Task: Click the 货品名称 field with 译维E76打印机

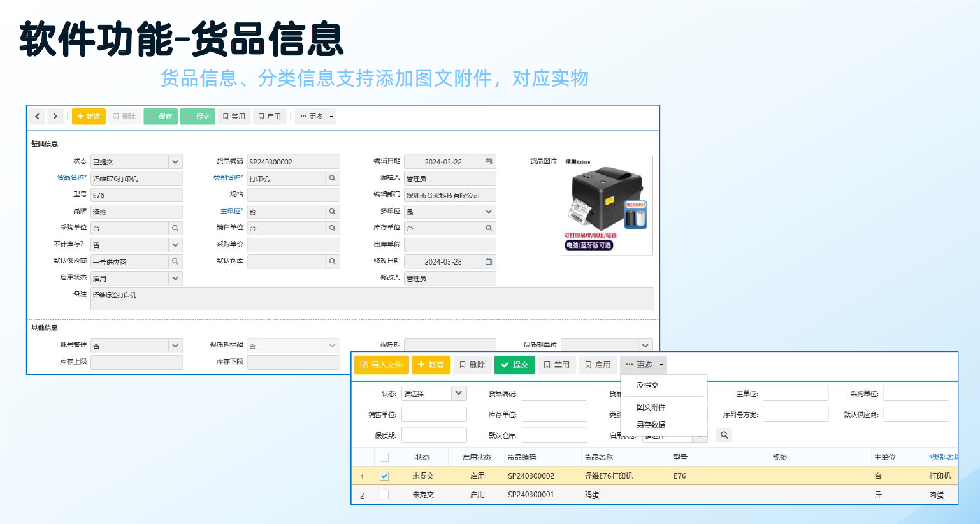Action: [x=136, y=178]
